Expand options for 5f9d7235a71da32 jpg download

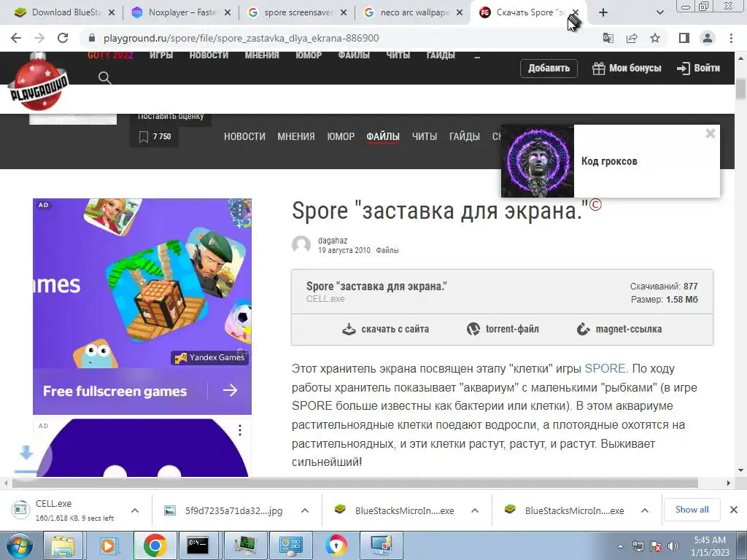coord(305,510)
